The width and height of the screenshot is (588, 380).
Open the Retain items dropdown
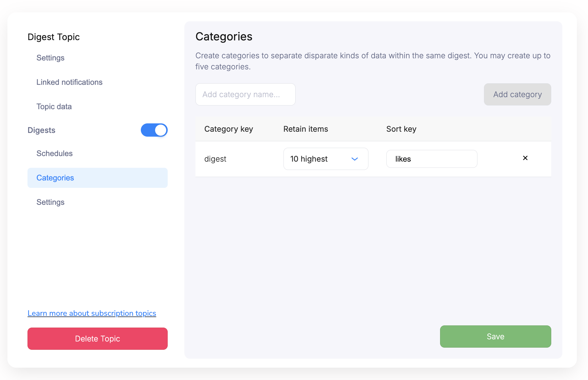[325, 159]
